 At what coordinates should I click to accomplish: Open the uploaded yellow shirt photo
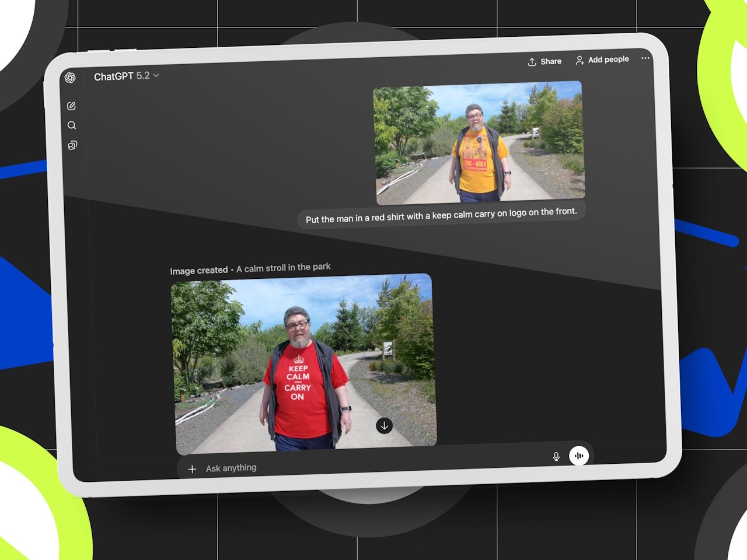click(x=479, y=142)
